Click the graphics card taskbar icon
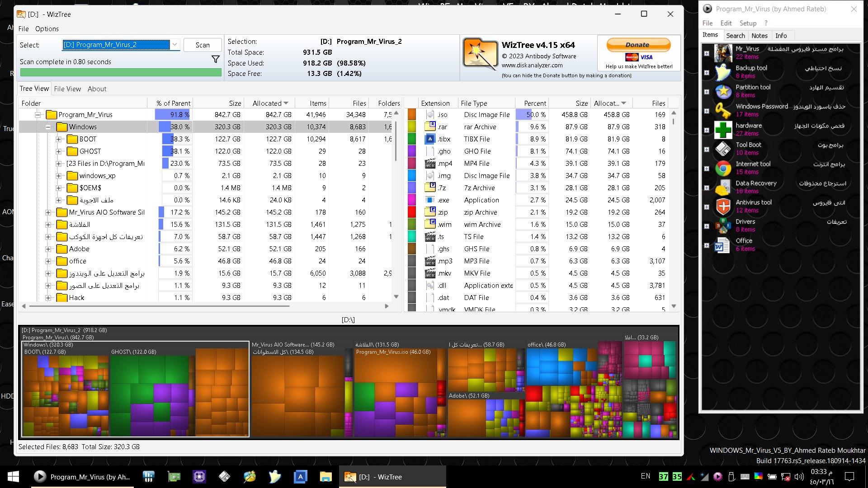This screenshot has height=488, width=868. (x=174, y=477)
